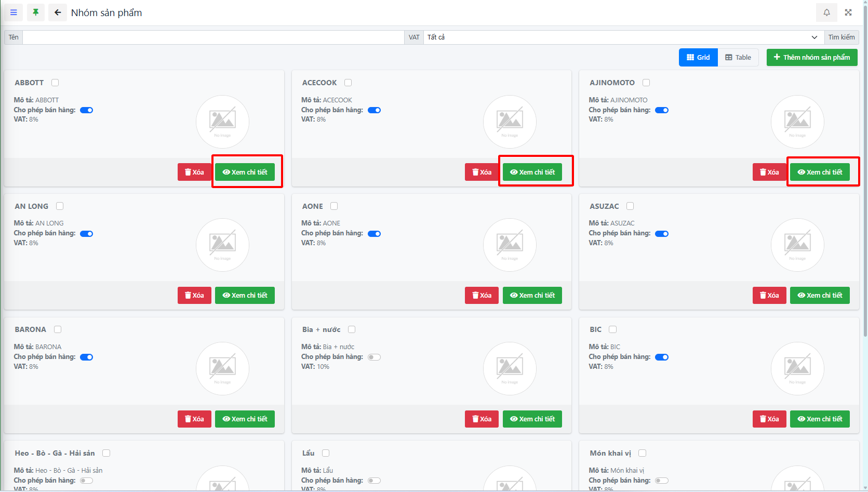Click the ASUZAC no-image placeholder
Screen dimensions: 868x492
(x=797, y=245)
